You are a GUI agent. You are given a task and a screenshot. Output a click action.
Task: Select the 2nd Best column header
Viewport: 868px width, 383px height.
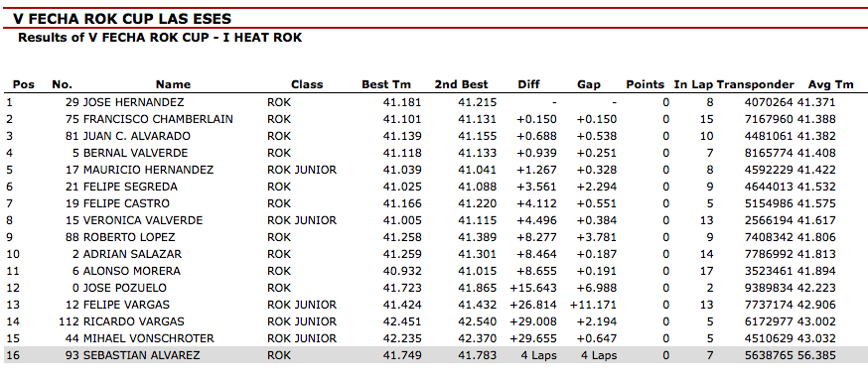tap(462, 84)
